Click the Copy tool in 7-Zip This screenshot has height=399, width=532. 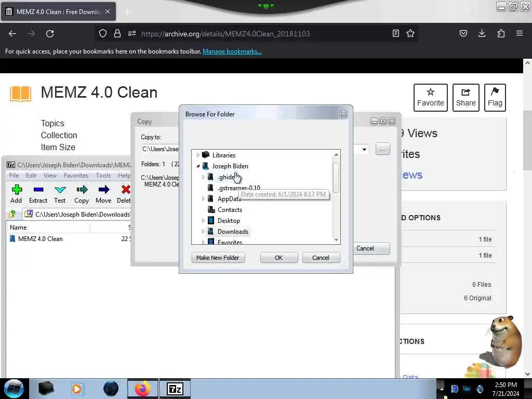(x=82, y=194)
